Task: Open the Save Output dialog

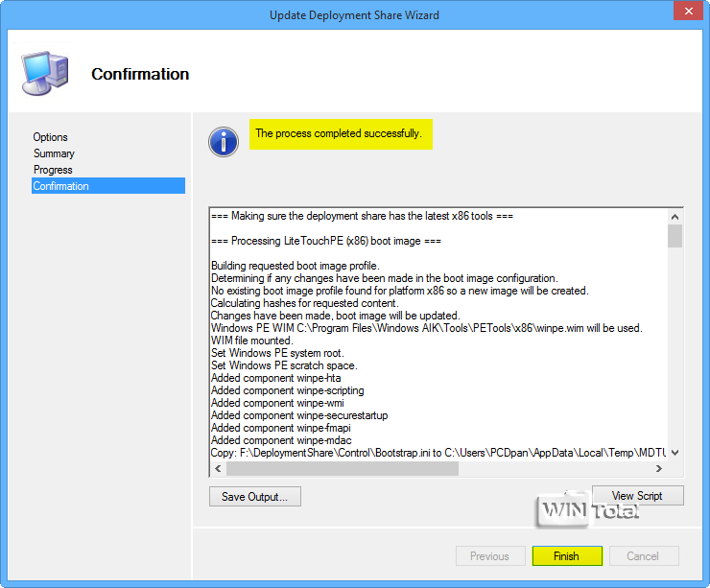Action: [255, 497]
